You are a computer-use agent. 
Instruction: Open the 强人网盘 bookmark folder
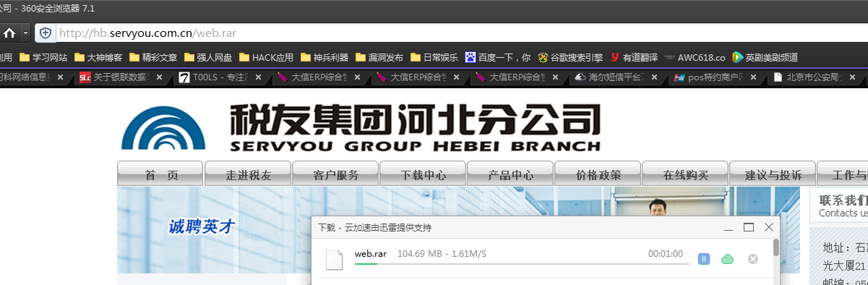click(x=209, y=57)
